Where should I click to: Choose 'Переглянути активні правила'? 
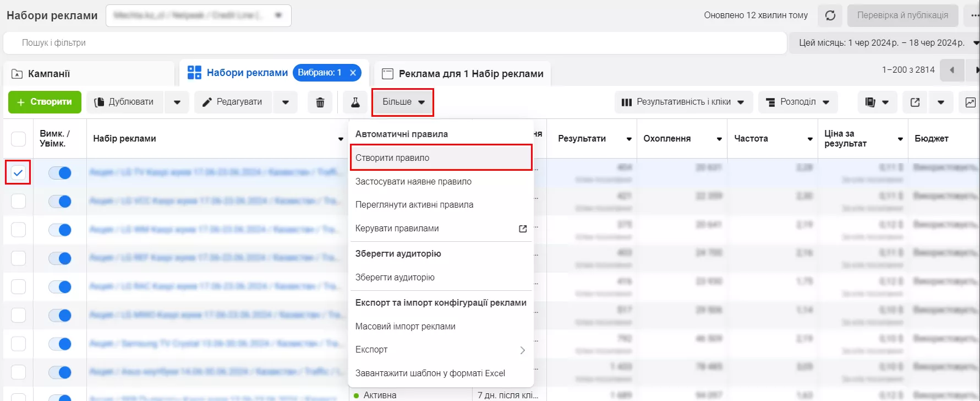click(441, 205)
